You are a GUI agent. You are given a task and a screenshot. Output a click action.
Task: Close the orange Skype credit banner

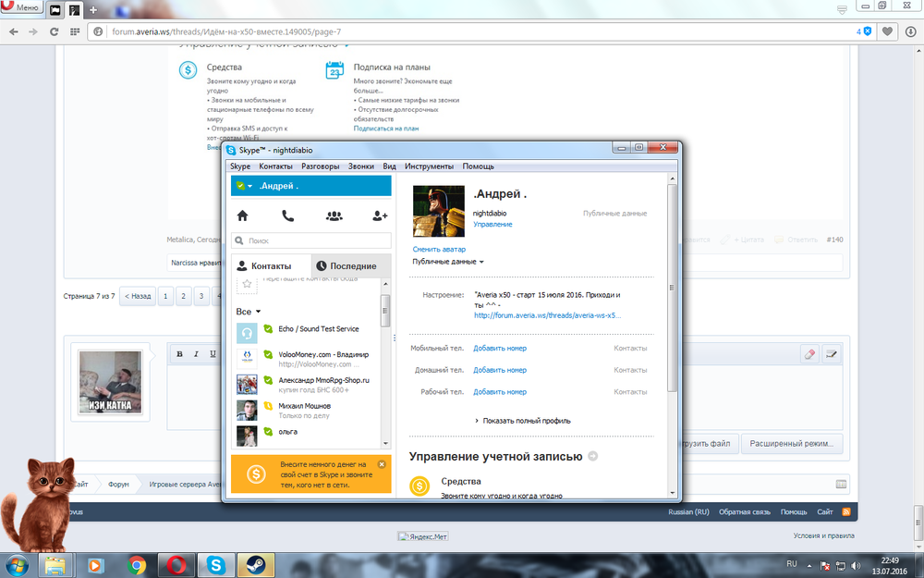(382, 464)
